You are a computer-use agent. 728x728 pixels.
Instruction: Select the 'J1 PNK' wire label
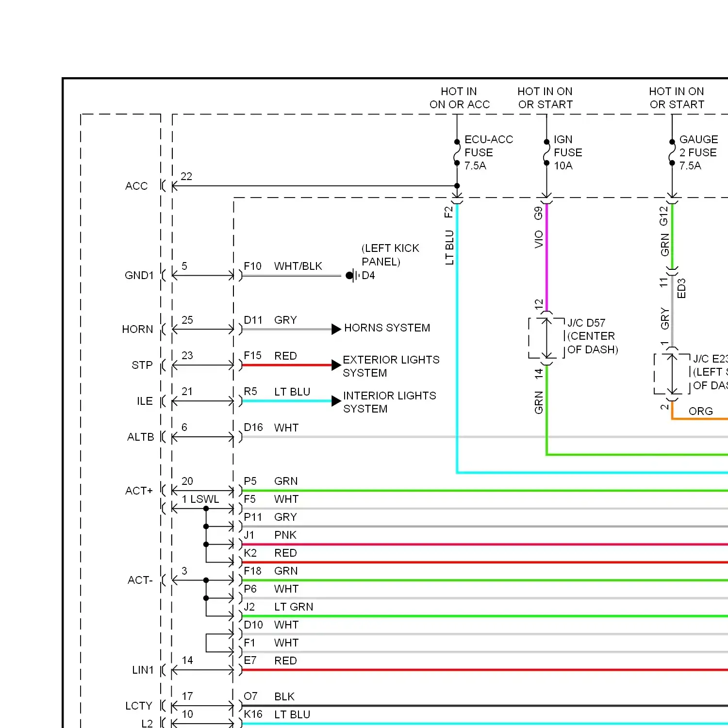coord(270,535)
